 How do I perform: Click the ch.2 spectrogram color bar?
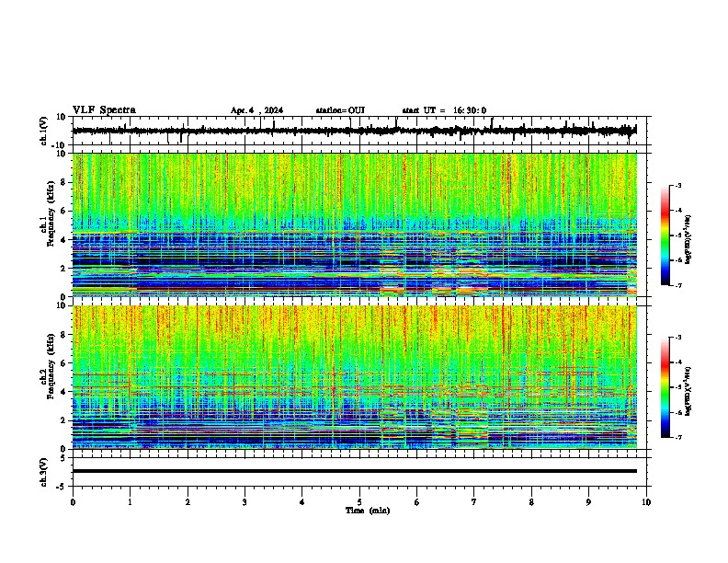[x=665, y=387]
